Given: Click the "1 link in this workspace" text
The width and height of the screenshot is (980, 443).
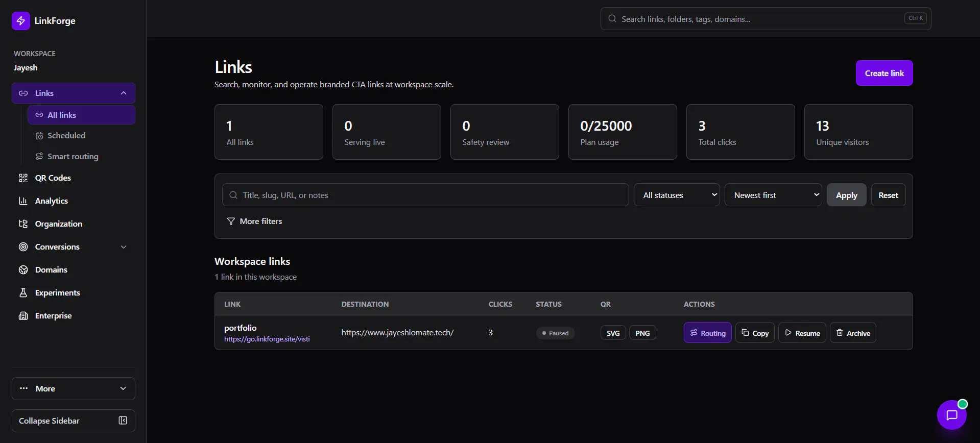Looking at the screenshot, I should pos(255,277).
